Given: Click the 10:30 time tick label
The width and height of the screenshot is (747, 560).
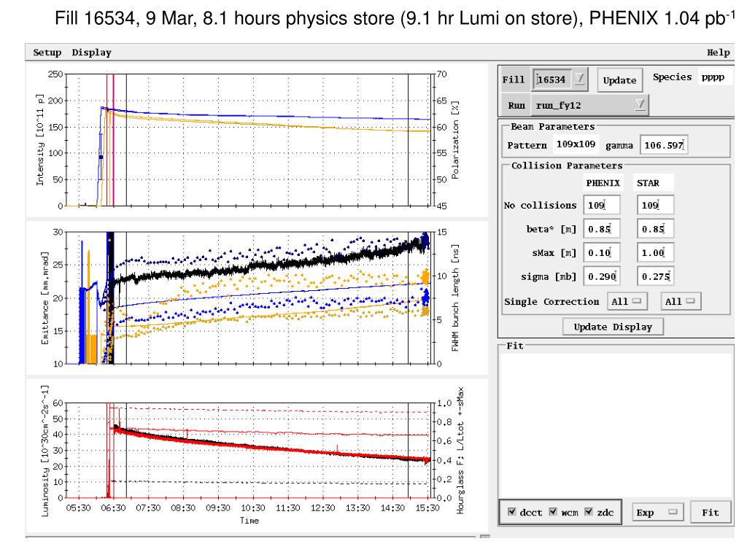Looking at the screenshot, I should click(253, 507).
